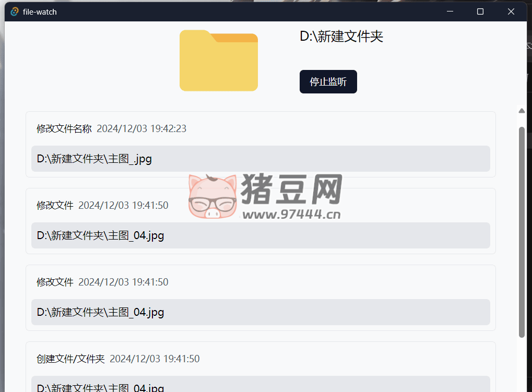This screenshot has height=392, width=532.
Task: Click the bottom 主图_04.jpg file path entry
Action: coord(100,387)
